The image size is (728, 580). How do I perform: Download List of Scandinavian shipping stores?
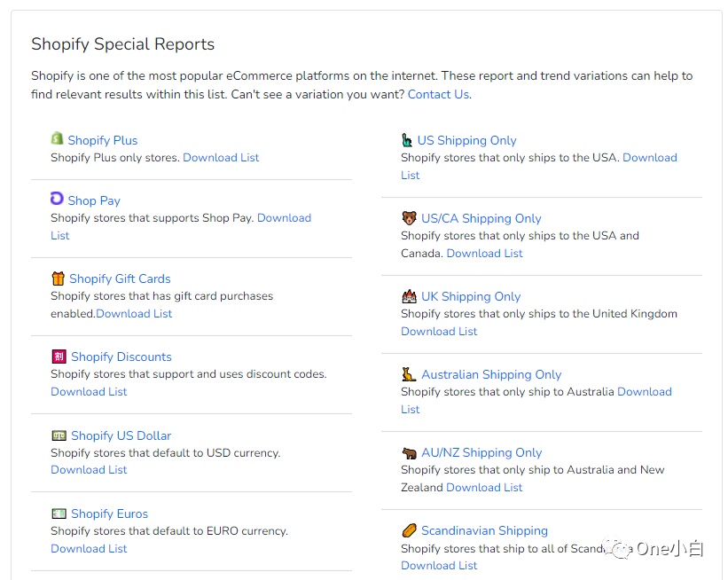click(x=439, y=565)
